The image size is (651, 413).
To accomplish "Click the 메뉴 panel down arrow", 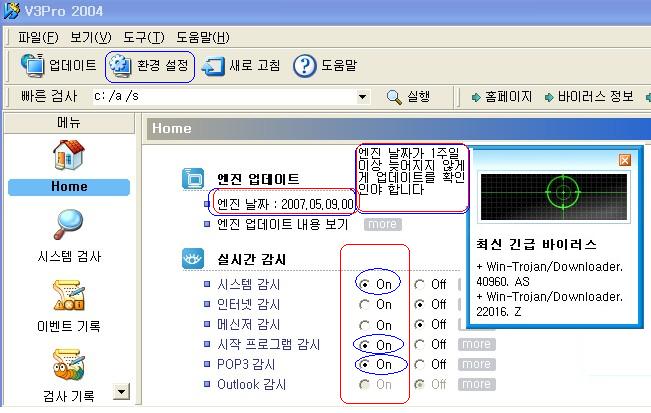I will coord(121,391).
